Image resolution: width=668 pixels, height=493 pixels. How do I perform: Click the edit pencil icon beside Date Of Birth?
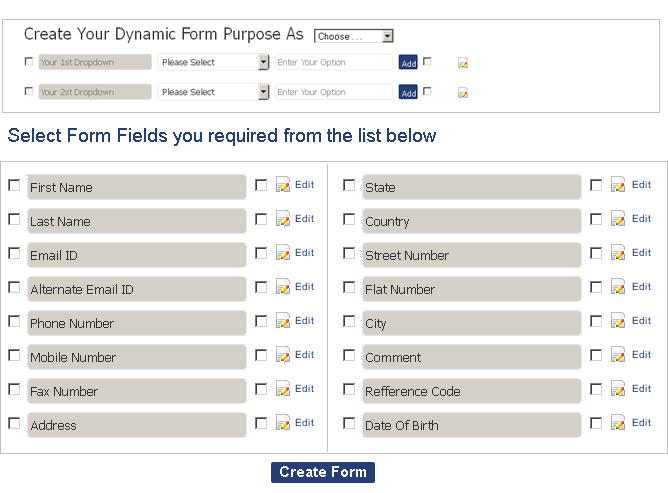tap(618, 423)
